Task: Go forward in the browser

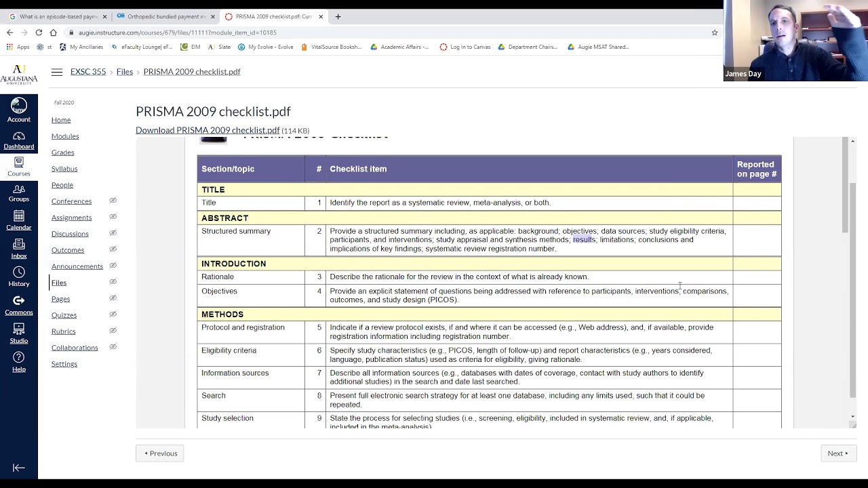Action: click(x=24, y=33)
